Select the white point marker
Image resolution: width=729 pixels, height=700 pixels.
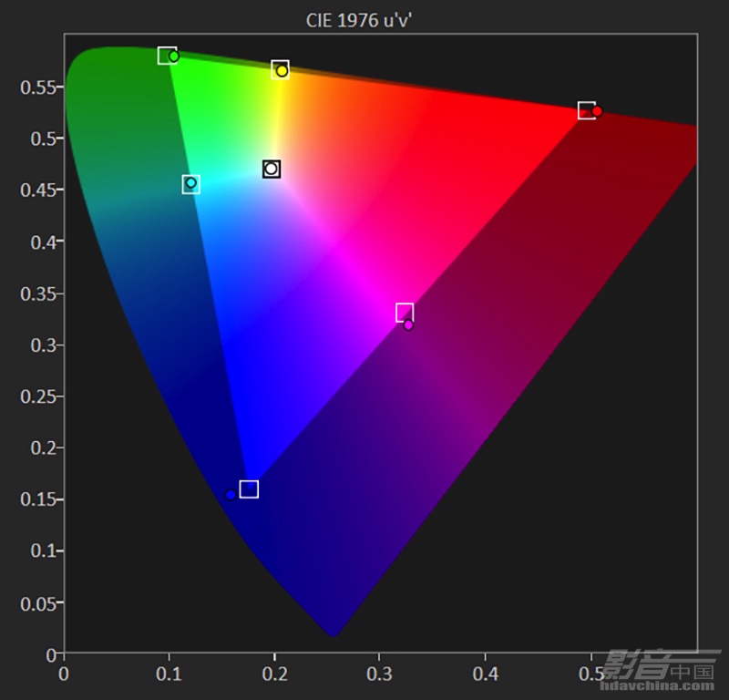coord(271,169)
